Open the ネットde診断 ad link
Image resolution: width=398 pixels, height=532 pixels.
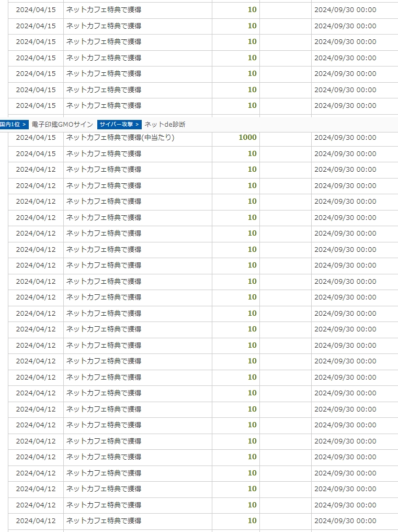click(x=165, y=124)
